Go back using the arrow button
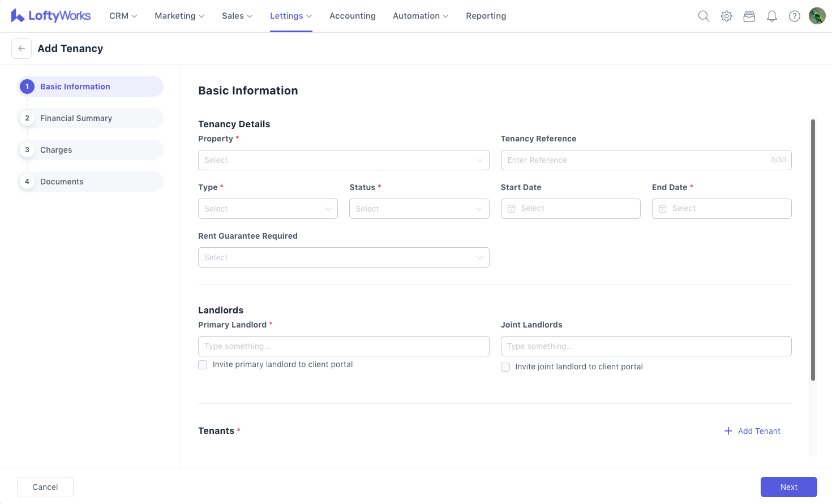This screenshot has width=832, height=504. [22, 49]
